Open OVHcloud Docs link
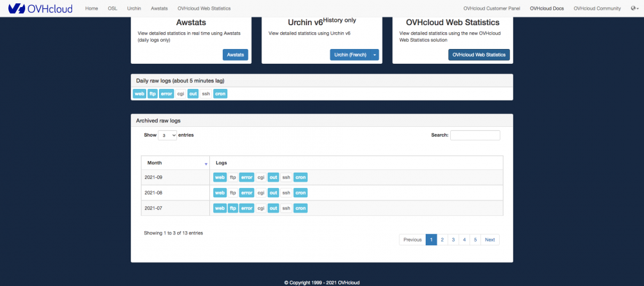Image resolution: width=644 pixels, height=286 pixels. (x=547, y=8)
